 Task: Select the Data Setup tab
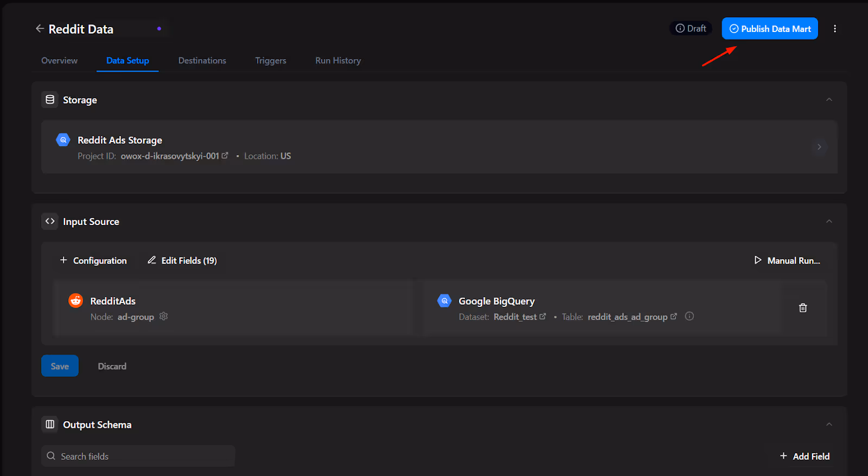tap(127, 61)
